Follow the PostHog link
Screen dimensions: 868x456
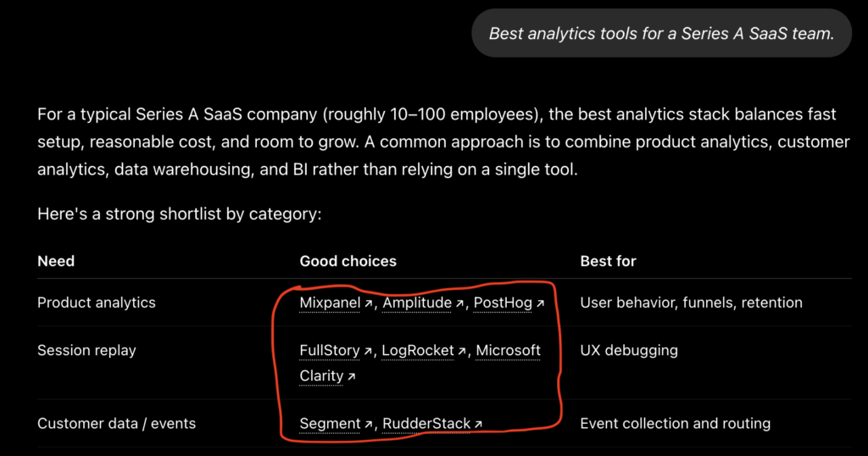point(503,303)
